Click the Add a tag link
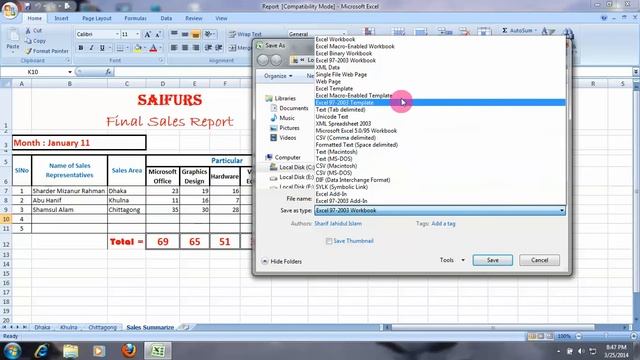The height and width of the screenshot is (360, 640). click(x=443, y=224)
